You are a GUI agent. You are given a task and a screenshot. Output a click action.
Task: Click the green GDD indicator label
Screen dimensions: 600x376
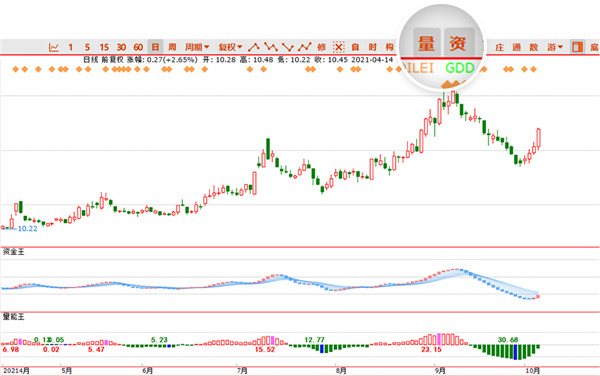click(460, 68)
